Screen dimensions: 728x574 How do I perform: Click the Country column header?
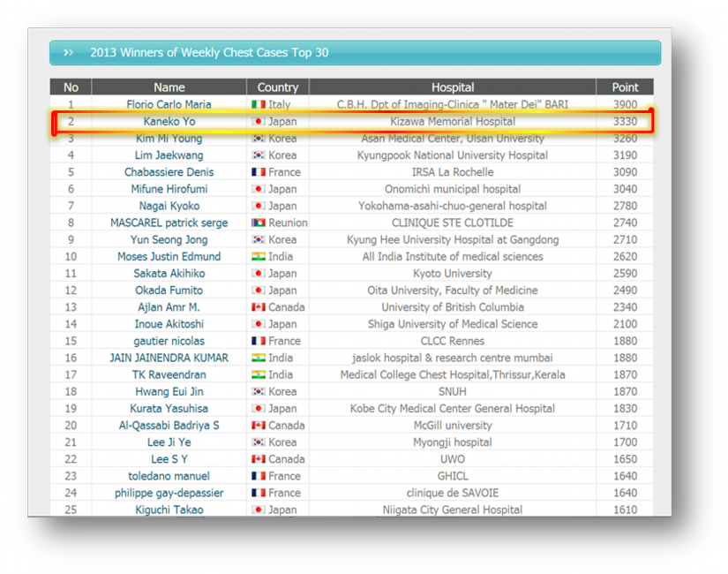click(x=278, y=87)
